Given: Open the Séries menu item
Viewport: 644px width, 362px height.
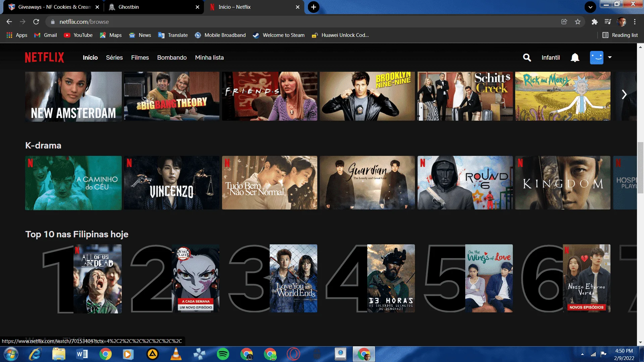Looking at the screenshot, I should tap(114, 58).
